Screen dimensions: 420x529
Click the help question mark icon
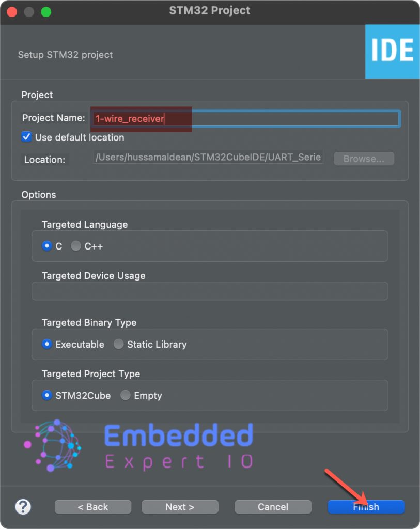23,506
